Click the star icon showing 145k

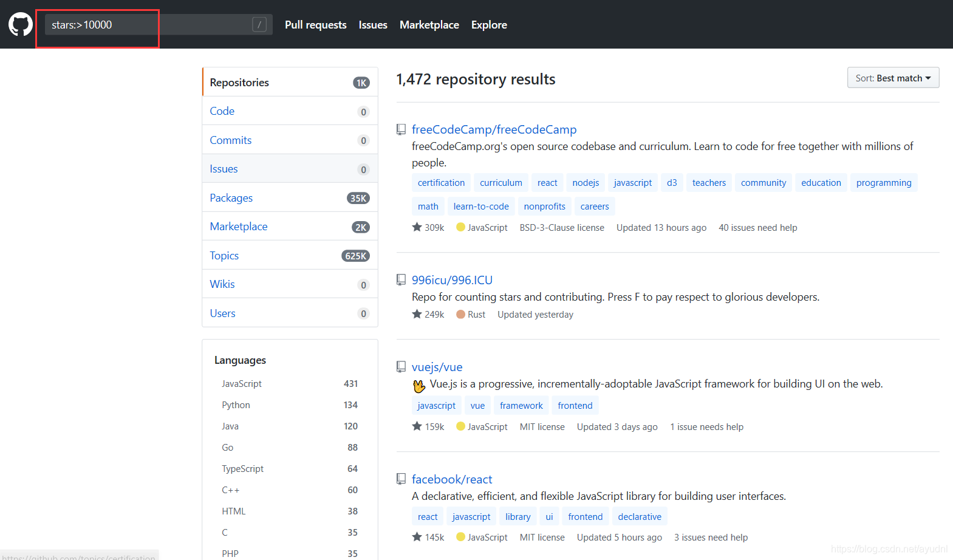417,536
